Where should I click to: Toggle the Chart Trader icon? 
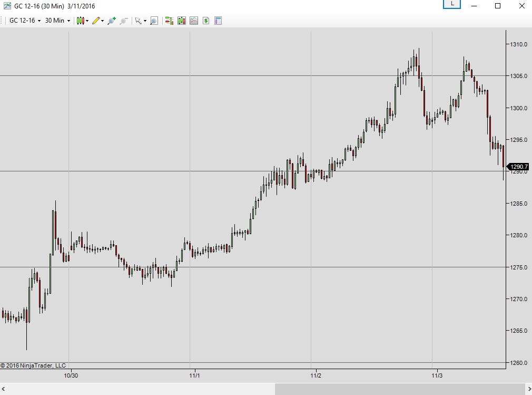169,21
